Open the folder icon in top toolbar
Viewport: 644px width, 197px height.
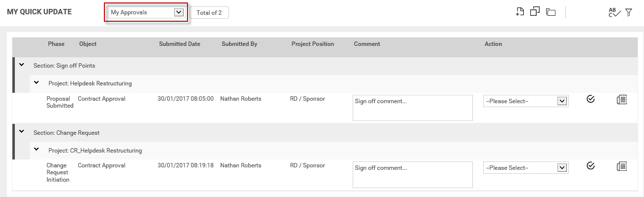(x=551, y=12)
